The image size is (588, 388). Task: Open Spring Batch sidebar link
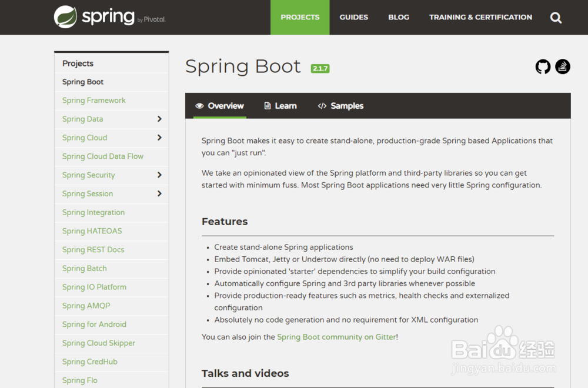84,269
